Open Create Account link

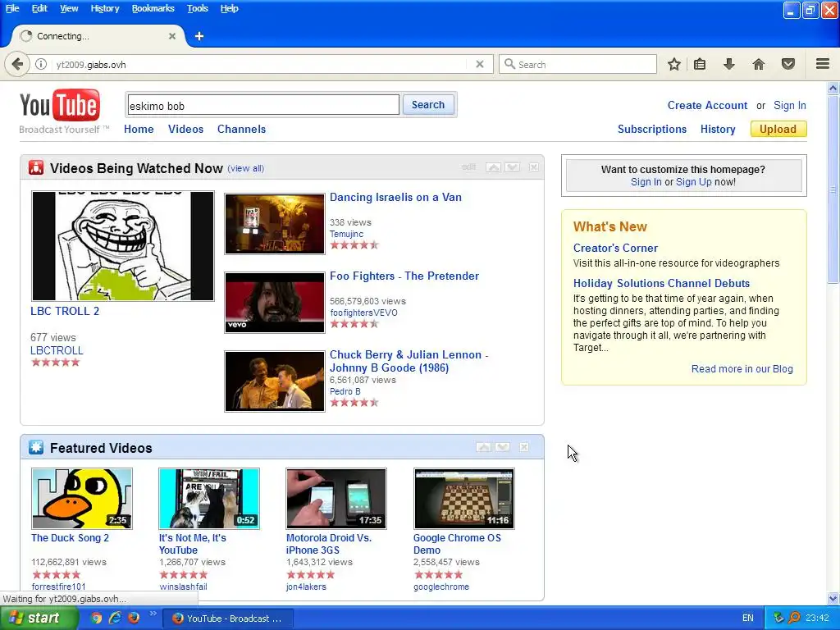point(707,106)
